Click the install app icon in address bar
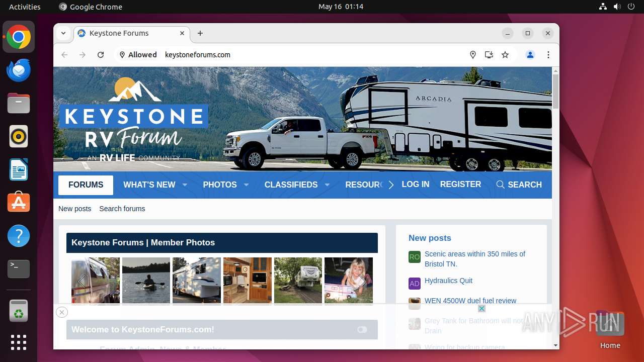The image size is (644, 362). click(x=489, y=55)
